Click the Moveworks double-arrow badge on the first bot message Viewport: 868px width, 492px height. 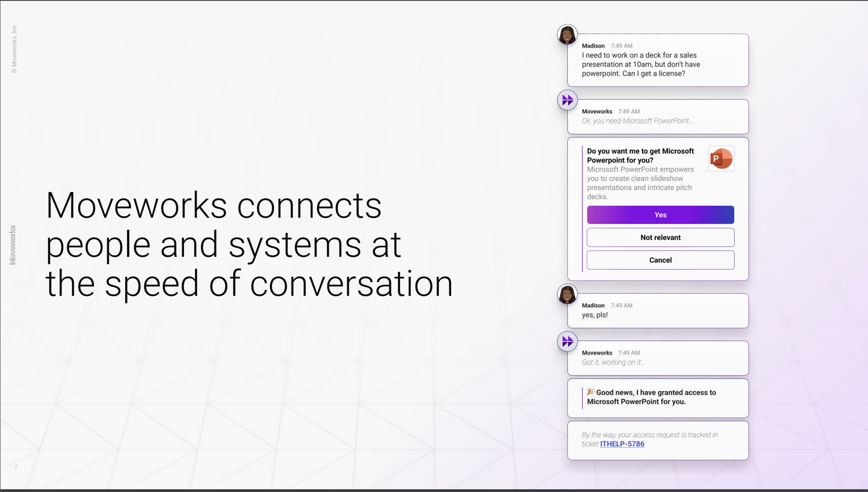(567, 100)
